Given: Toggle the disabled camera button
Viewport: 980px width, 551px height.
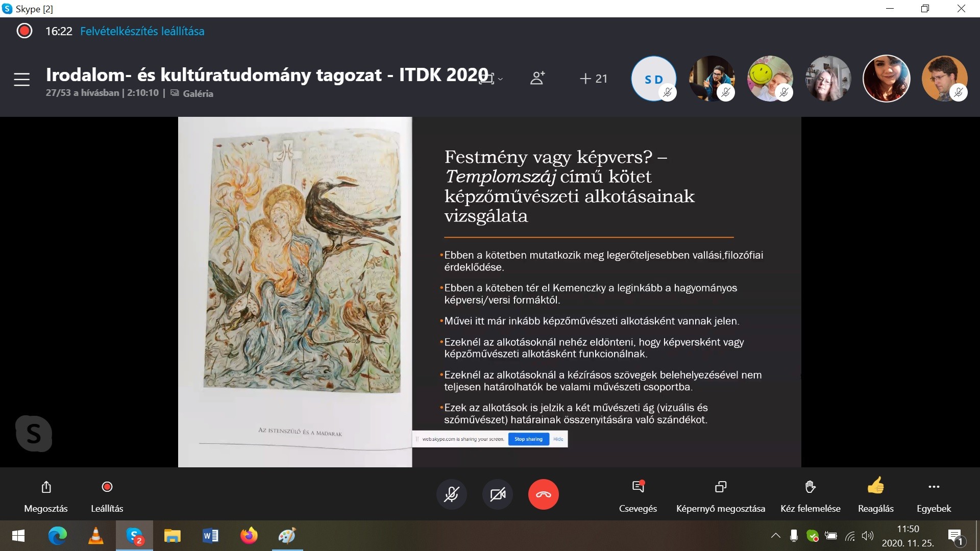Looking at the screenshot, I should point(497,494).
